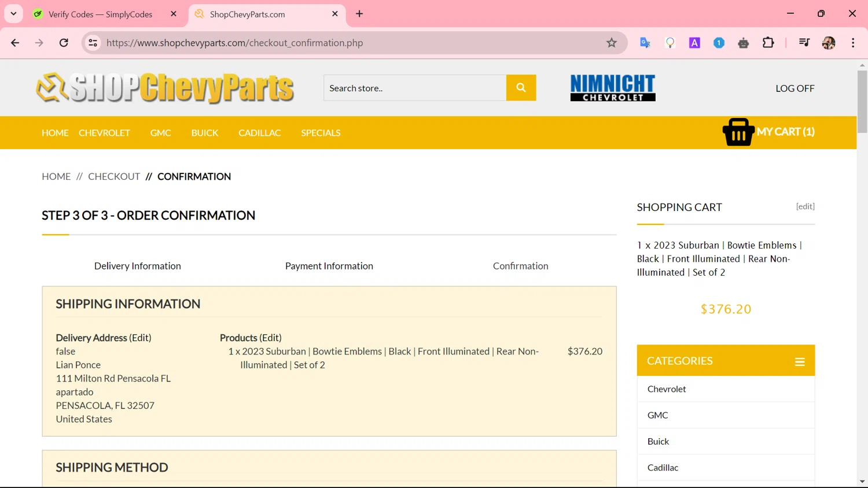
Task: Open the GMC navigation menu
Action: [161, 133]
